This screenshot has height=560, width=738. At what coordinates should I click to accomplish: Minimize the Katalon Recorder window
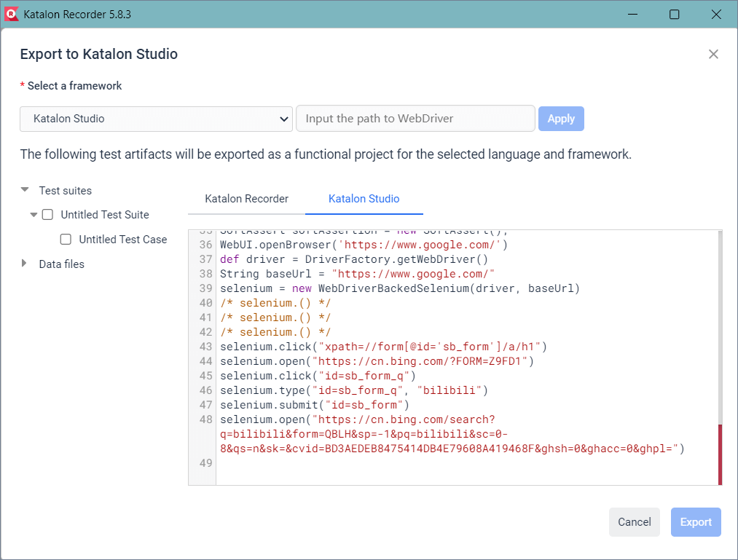632,14
